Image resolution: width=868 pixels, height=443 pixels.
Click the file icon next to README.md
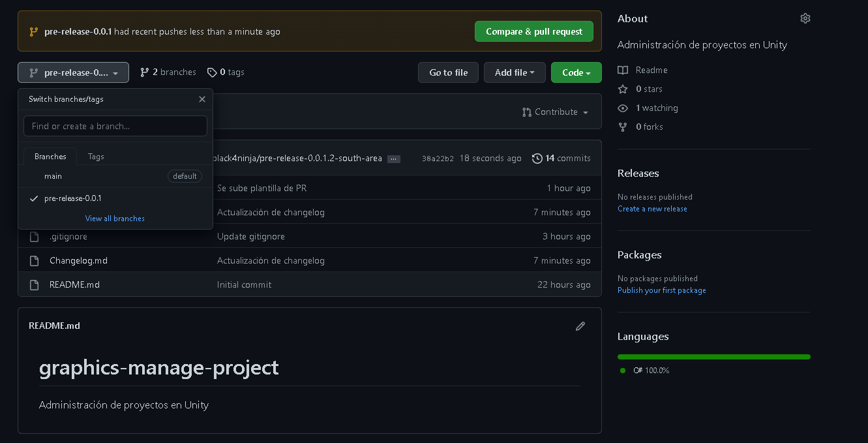click(x=35, y=285)
